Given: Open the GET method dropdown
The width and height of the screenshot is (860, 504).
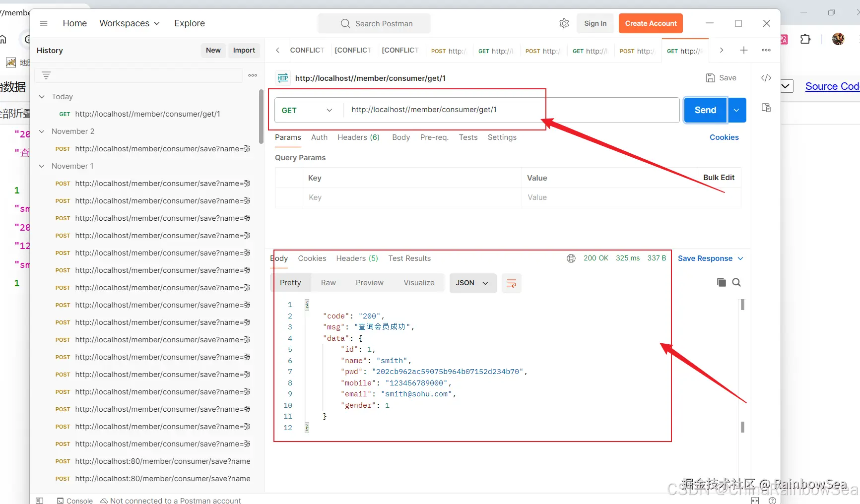Looking at the screenshot, I should 307,110.
